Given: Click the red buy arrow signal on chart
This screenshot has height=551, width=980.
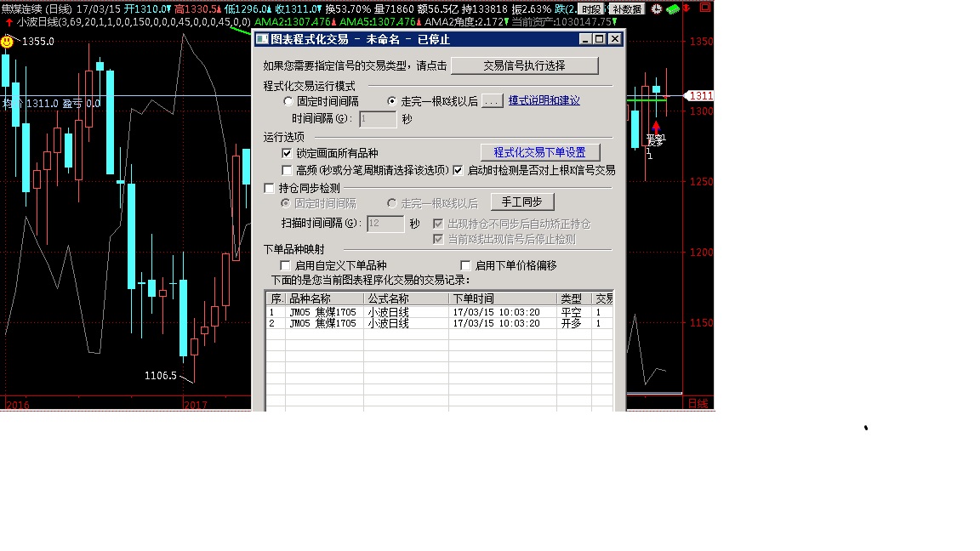Looking at the screenshot, I should pos(656,128).
